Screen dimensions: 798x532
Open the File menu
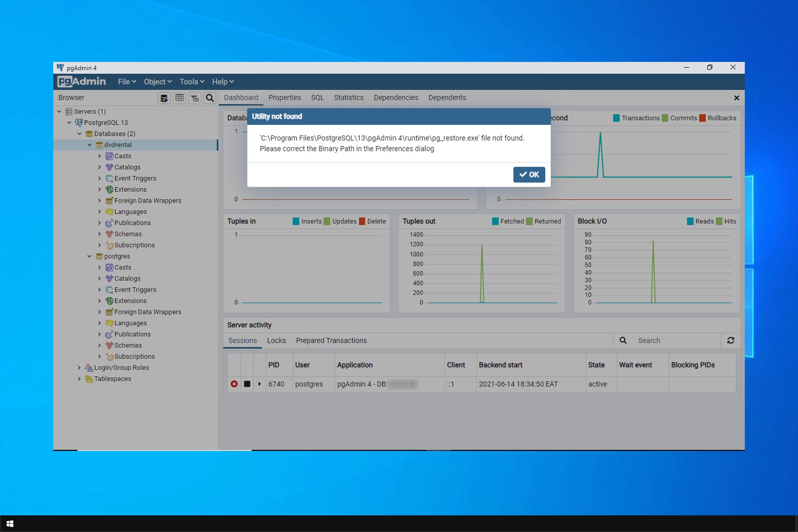click(x=127, y=82)
